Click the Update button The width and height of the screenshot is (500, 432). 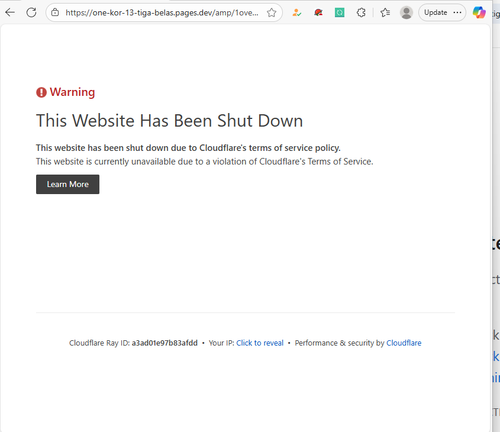[442, 13]
